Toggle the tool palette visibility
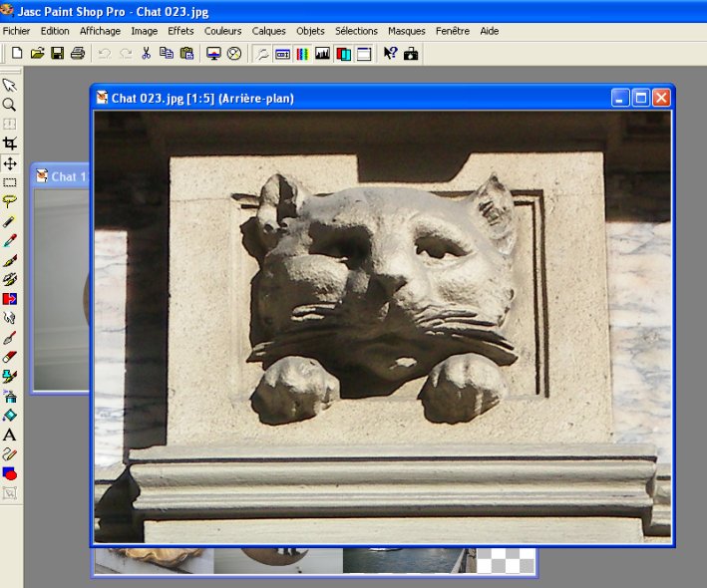The width and height of the screenshot is (707, 588). 261,54
